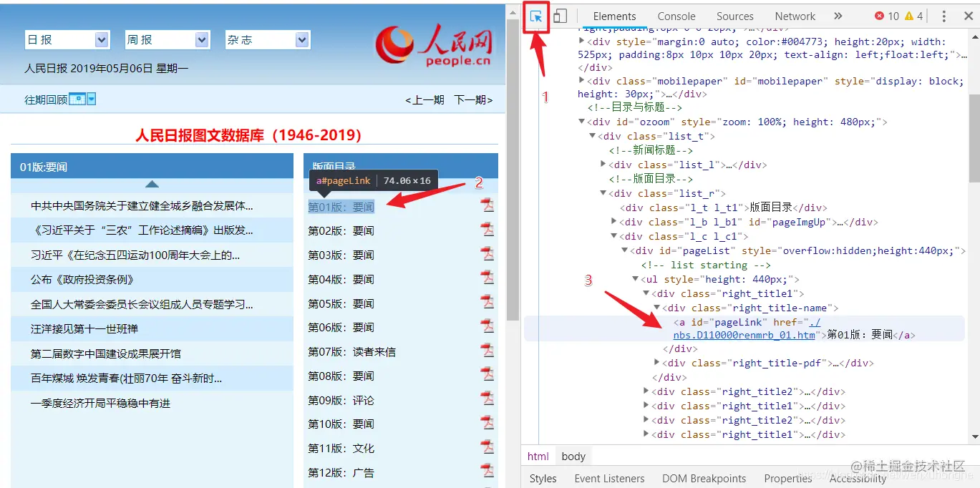The image size is (980, 488).
Task: Open the red errors count indicator
Action: click(x=887, y=16)
